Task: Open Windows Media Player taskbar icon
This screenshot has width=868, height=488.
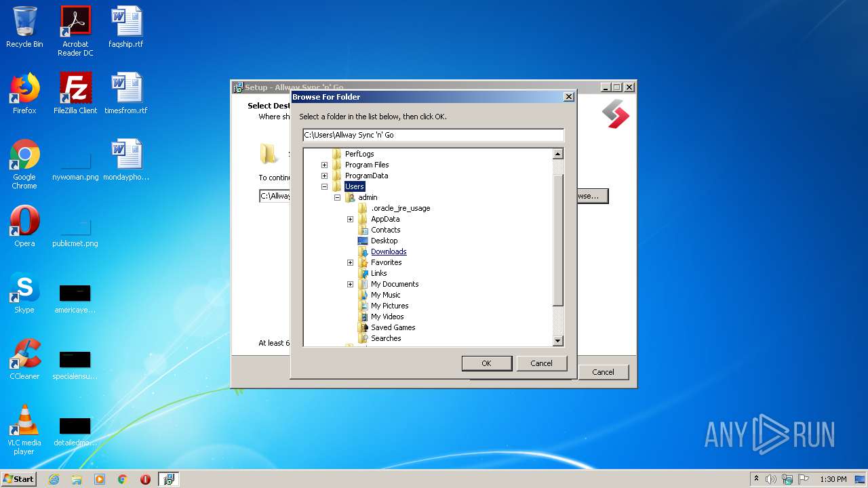Action: 100,479
